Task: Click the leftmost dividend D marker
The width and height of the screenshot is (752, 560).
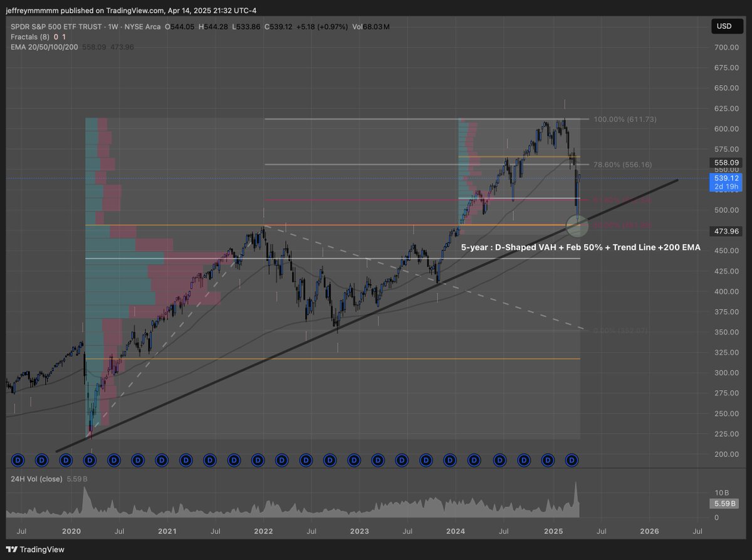Action: (x=18, y=460)
